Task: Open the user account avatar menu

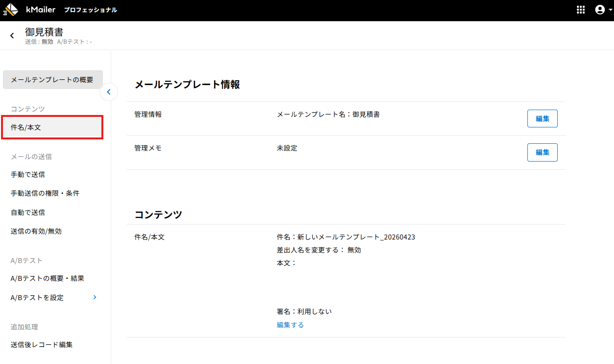Action: [600, 10]
